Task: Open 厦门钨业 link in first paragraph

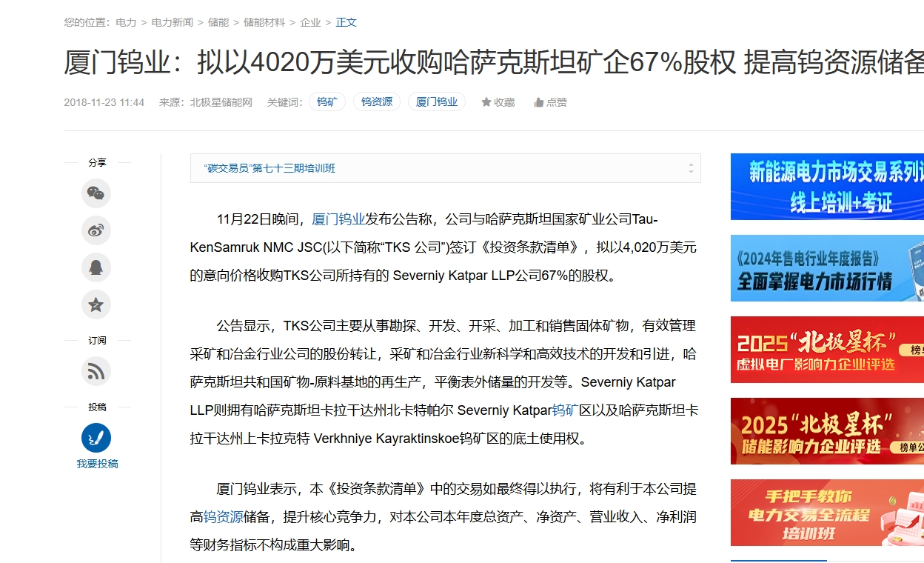Action: point(338,219)
